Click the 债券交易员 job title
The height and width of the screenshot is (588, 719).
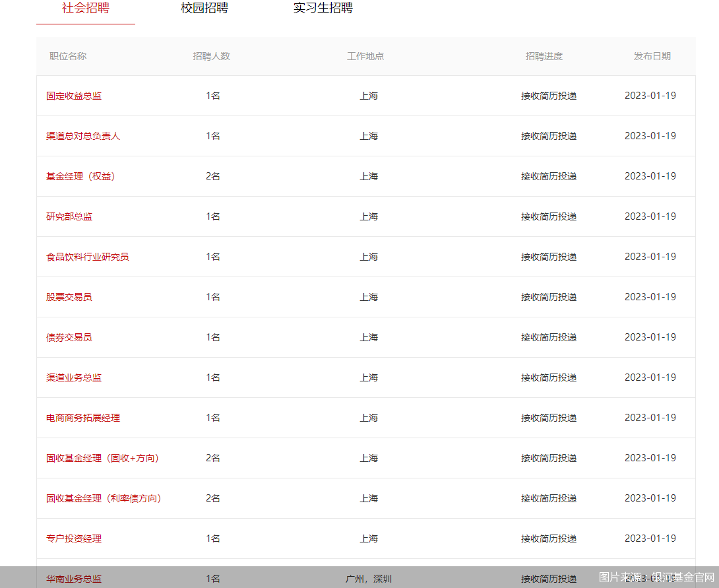(x=69, y=337)
